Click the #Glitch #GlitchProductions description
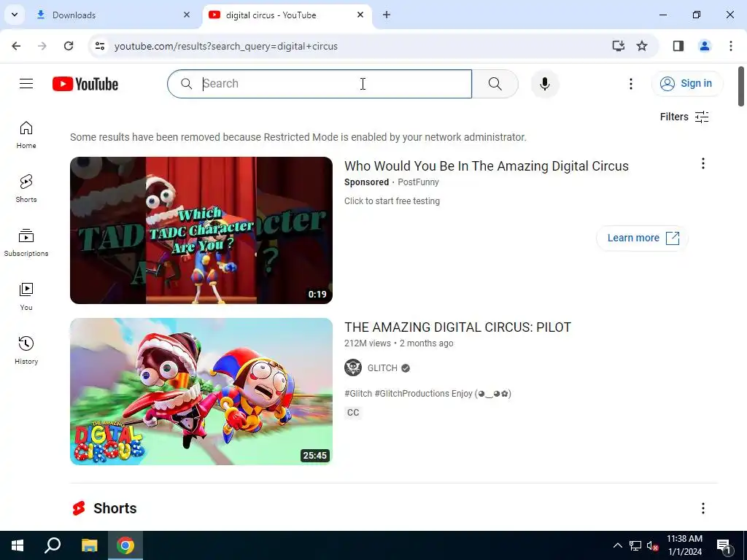747x560 pixels. 427,393
